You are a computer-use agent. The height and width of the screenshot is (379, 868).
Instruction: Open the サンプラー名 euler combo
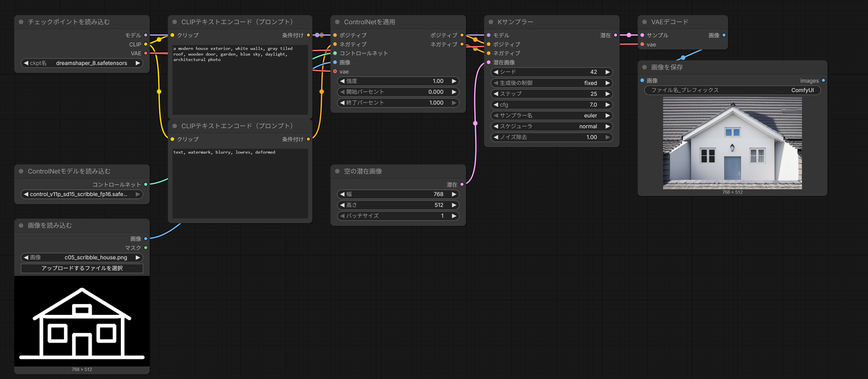pos(552,116)
